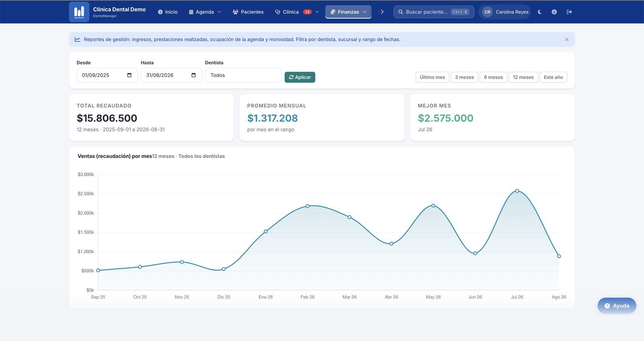
Task: Toggle dark mode with the moon icon
Action: tap(540, 12)
